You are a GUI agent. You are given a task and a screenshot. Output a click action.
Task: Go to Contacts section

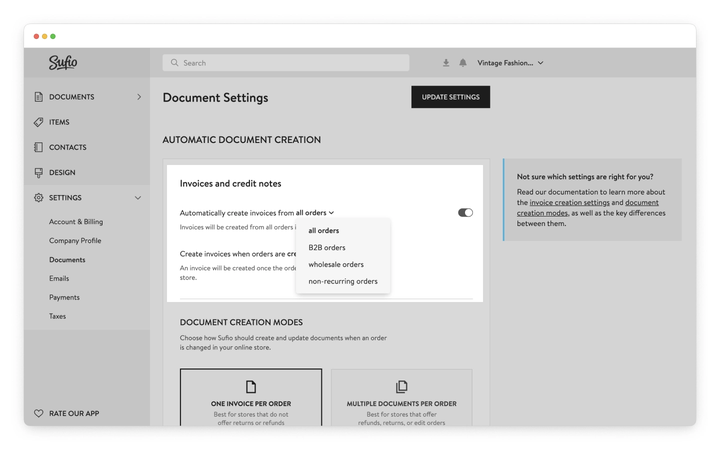68,147
